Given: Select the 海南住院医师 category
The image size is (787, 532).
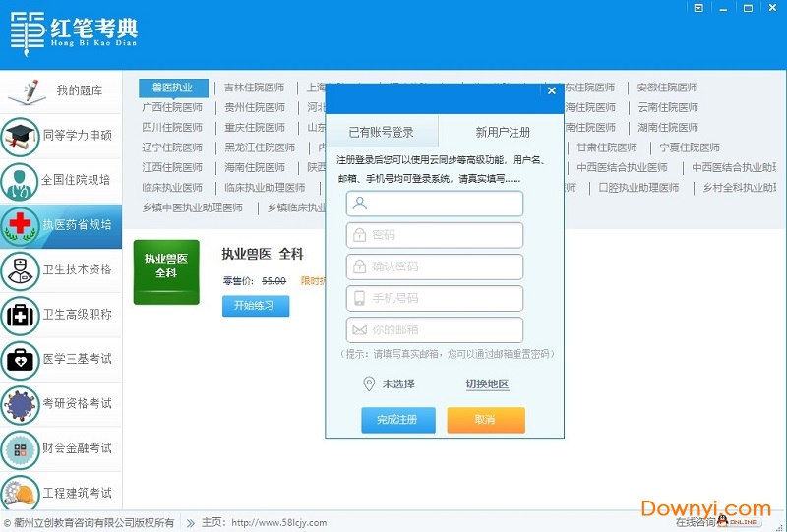Looking at the screenshot, I should click(x=255, y=167).
